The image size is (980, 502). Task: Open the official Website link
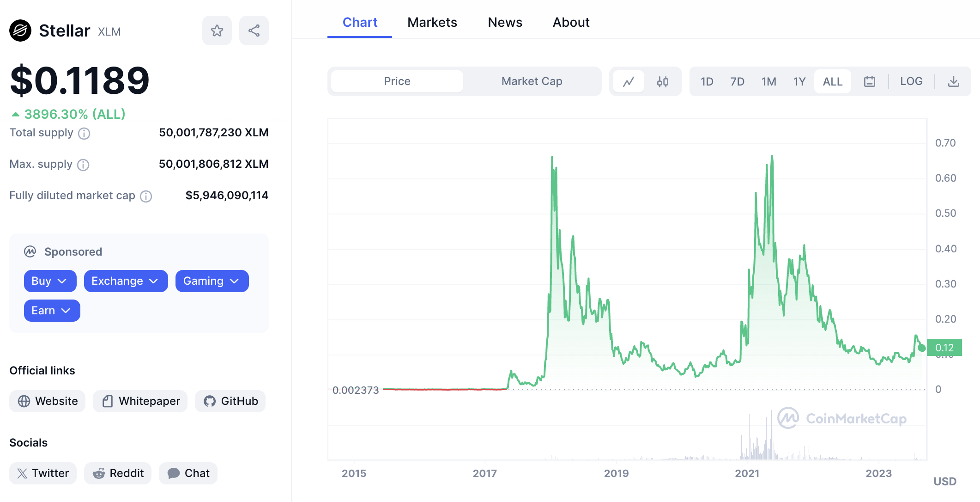pos(48,401)
